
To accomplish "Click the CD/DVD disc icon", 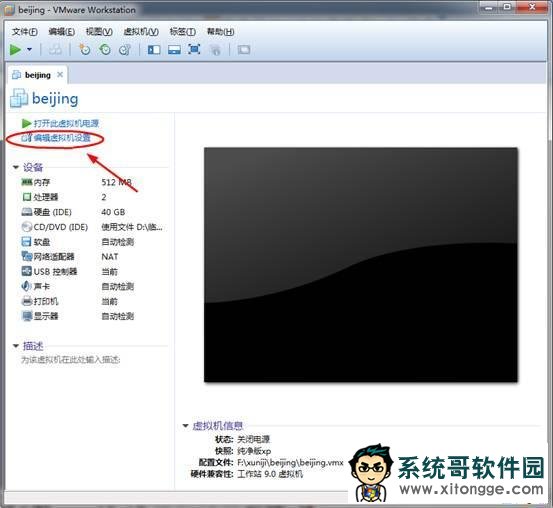I will (27, 226).
